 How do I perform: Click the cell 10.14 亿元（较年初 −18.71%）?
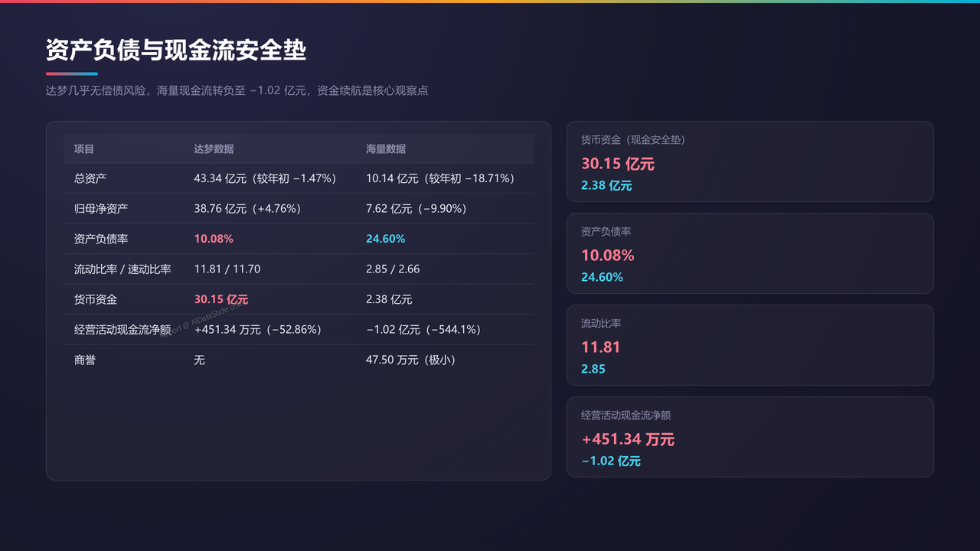(440, 178)
